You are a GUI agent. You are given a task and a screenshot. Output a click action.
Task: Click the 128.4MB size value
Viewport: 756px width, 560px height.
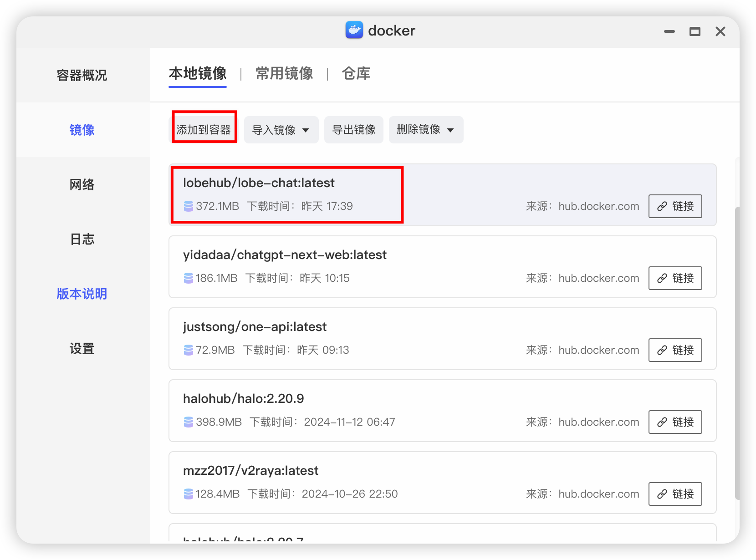pyautogui.click(x=218, y=494)
